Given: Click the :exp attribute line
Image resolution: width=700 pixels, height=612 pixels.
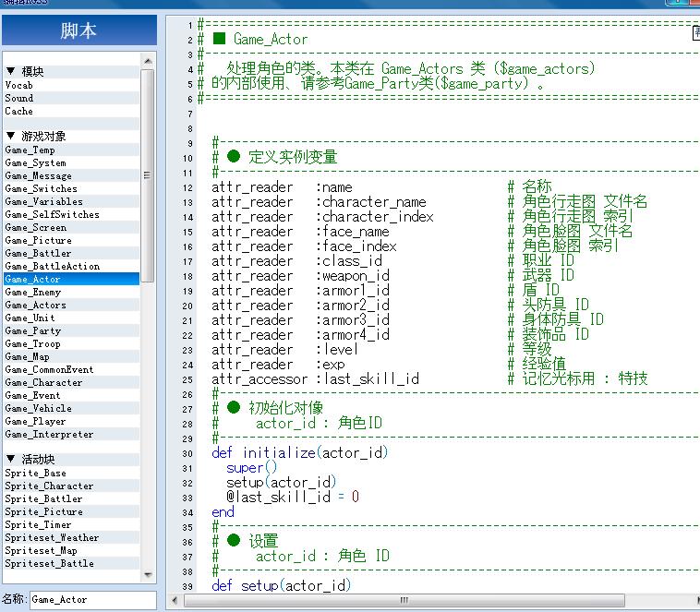Looking at the screenshot, I should click(x=278, y=365).
